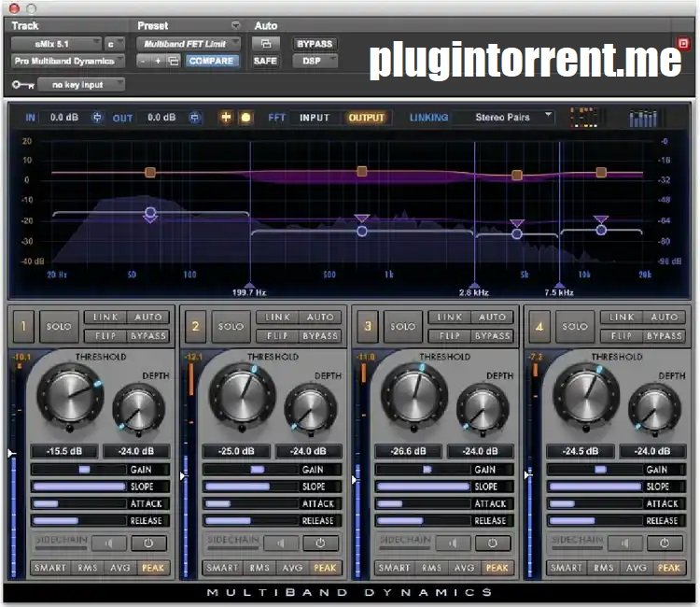The width and height of the screenshot is (700, 607).
Task: Select SMART detection on band 1
Action: [x=50, y=568]
